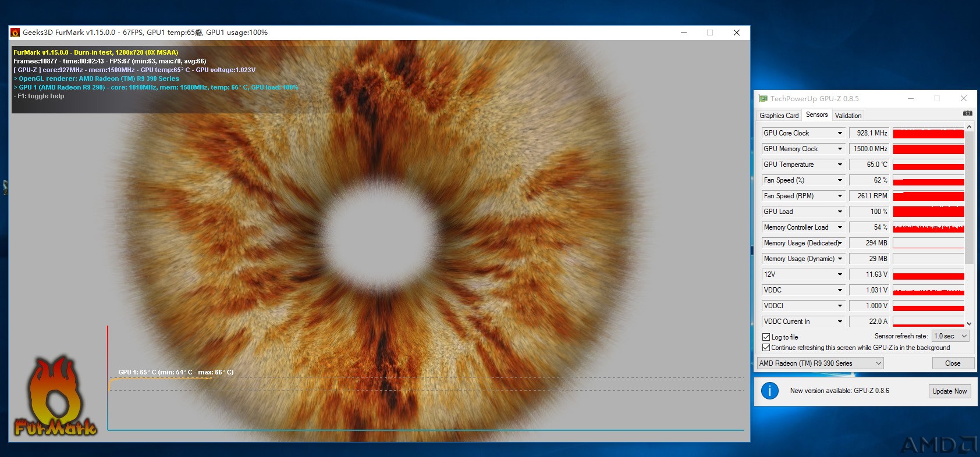The width and height of the screenshot is (980, 457).
Task: Switch to the Graphics Card tab
Action: [x=779, y=116]
